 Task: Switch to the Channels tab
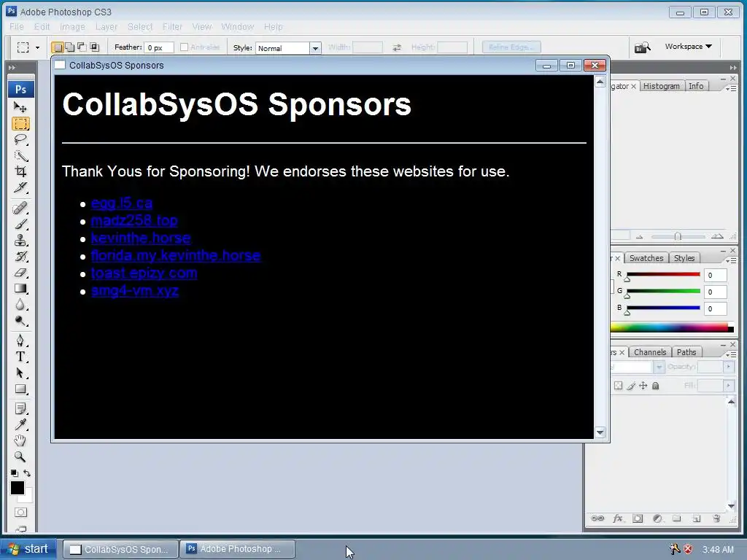tap(650, 352)
